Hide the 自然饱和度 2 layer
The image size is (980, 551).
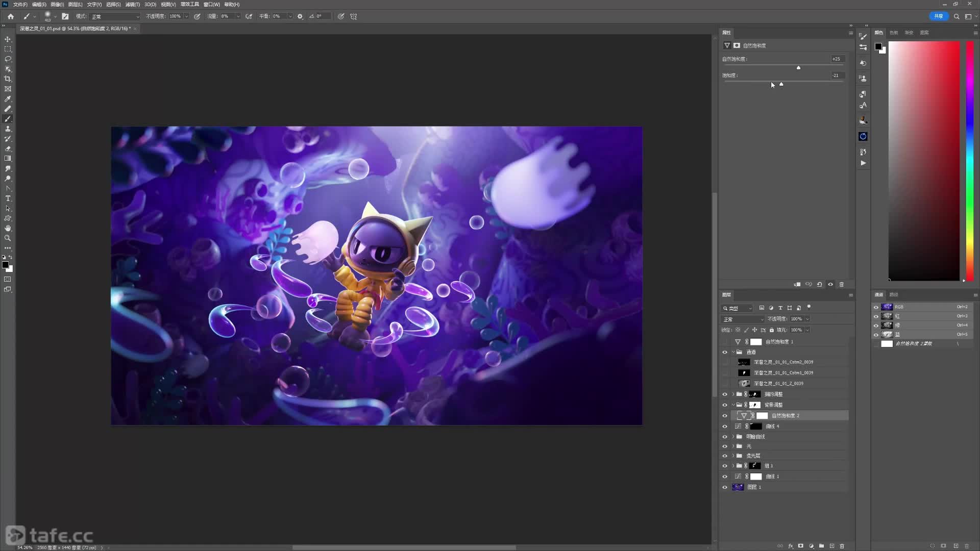click(x=725, y=416)
